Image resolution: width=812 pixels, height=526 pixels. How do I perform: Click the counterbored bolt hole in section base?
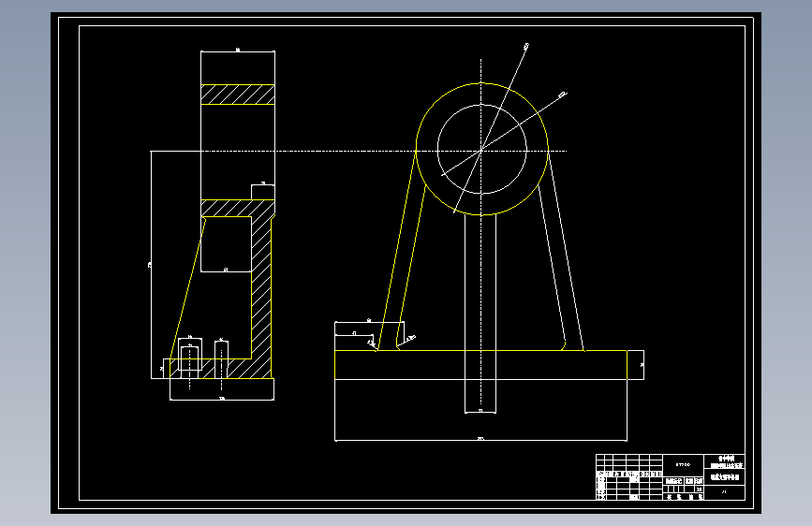click(x=189, y=359)
